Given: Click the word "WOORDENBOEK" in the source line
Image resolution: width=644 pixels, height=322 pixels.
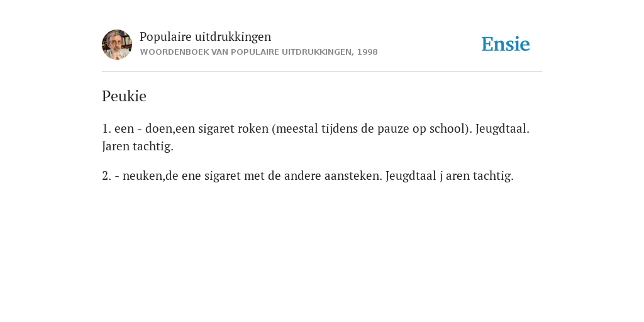Looking at the screenshot, I should pyautogui.click(x=175, y=52).
